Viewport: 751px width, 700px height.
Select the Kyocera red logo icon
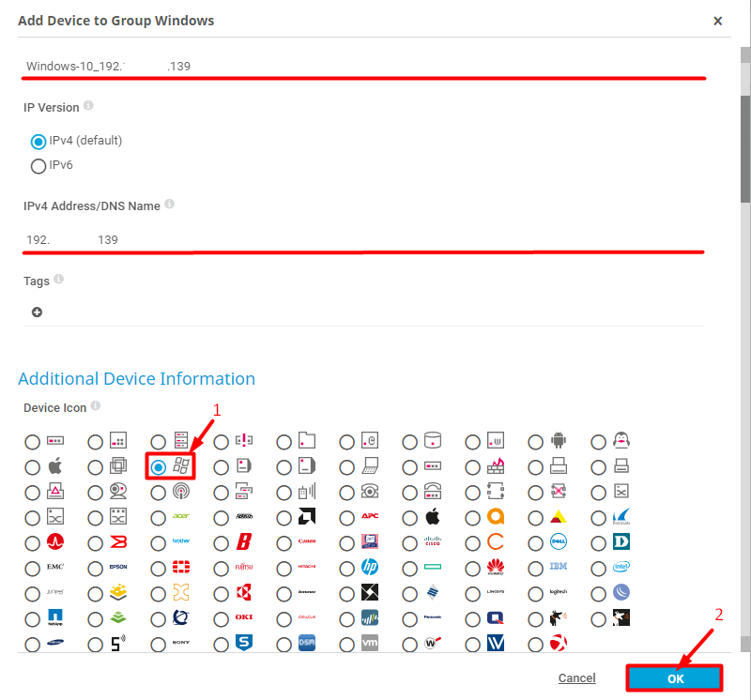click(x=244, y=592)
